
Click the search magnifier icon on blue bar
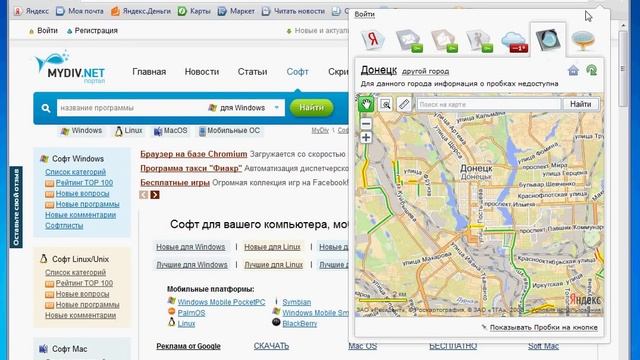pos(46,108)
